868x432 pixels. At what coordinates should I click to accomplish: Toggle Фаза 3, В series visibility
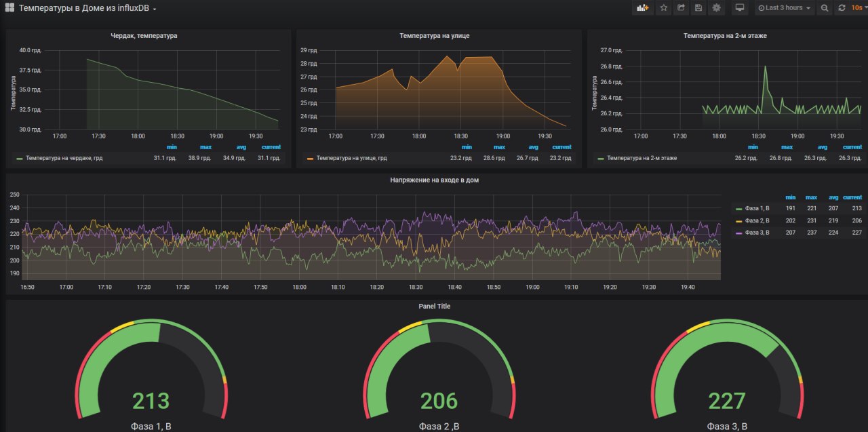tap(757, 233)
